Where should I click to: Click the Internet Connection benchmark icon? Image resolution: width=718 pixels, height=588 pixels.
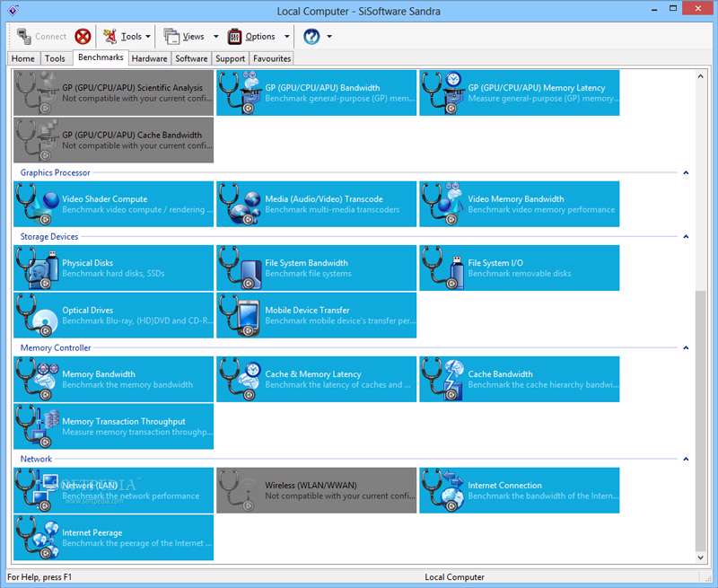point(443,491)
